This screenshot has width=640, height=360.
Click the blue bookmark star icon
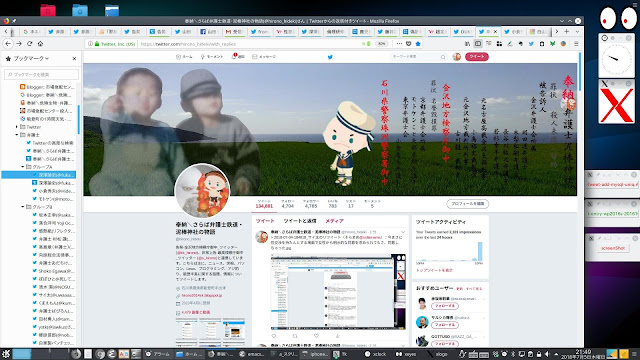[418, 44]
